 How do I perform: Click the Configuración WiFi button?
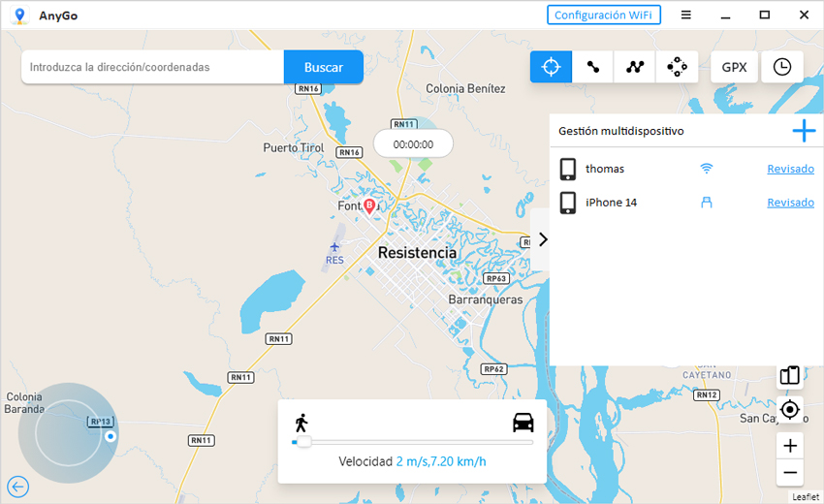click(604, 15)
